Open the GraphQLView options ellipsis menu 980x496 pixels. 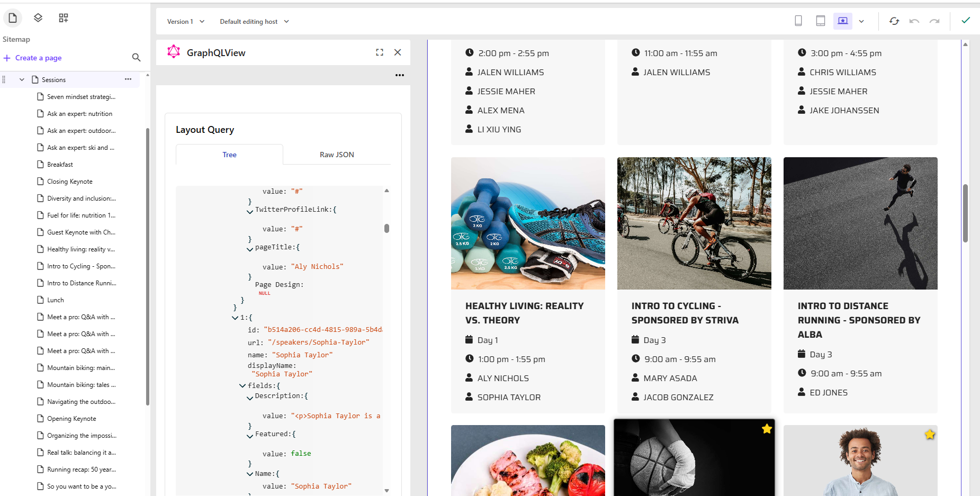[x=400, y=75]
